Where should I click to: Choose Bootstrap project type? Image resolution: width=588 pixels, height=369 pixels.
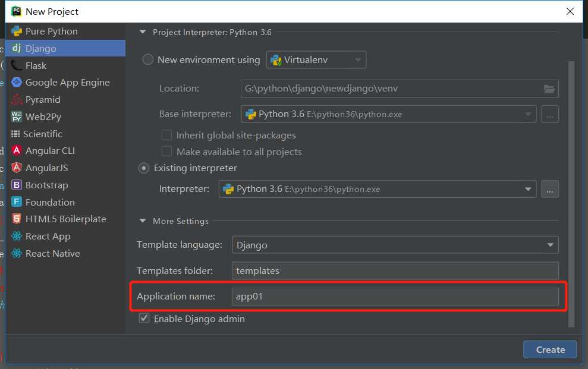65,185
